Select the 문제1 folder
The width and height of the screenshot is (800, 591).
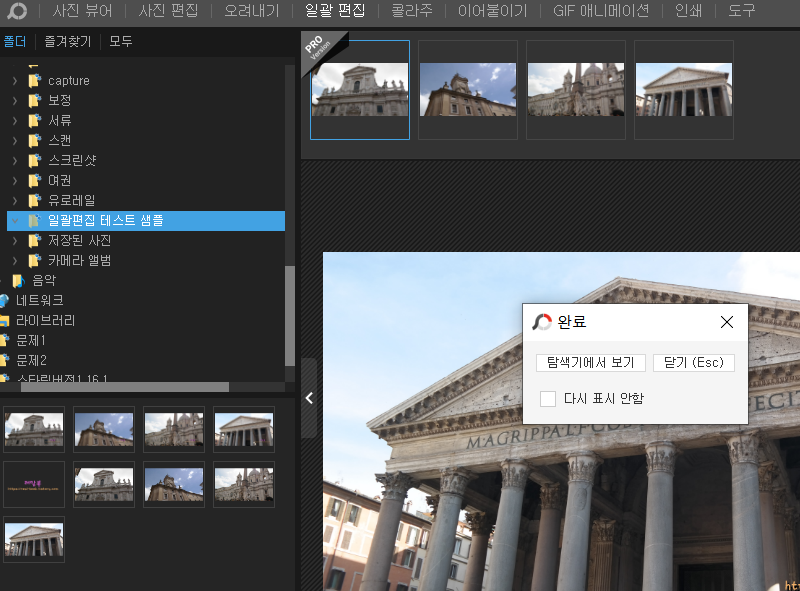click(31, 340)
